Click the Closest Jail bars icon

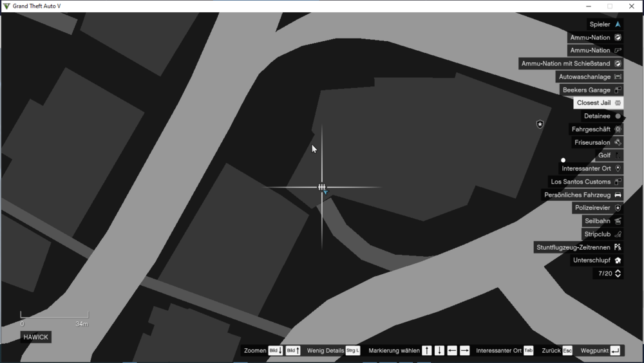[x=618, y=103]
